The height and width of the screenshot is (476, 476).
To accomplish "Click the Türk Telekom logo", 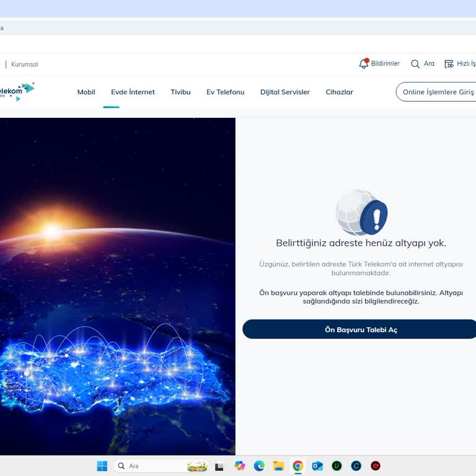I will pos(17,91).
